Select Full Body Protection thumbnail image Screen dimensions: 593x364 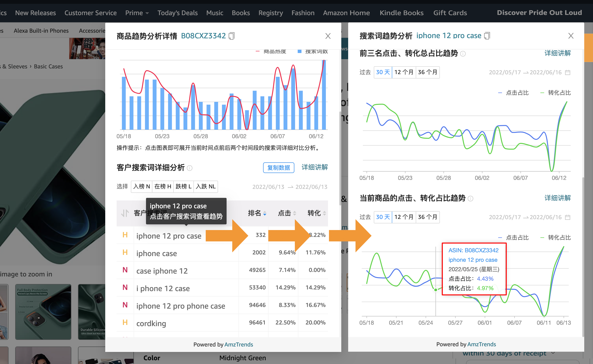point(43,312)
